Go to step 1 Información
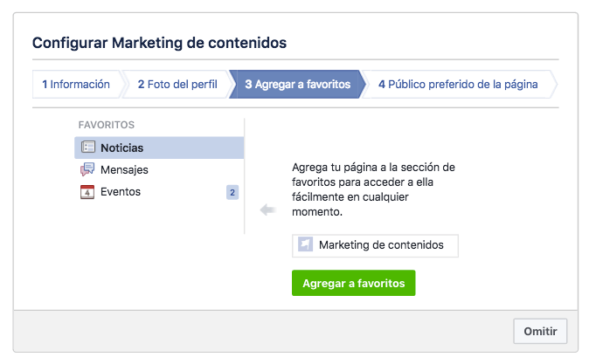The image size is (589, 364). click(76, 84)
